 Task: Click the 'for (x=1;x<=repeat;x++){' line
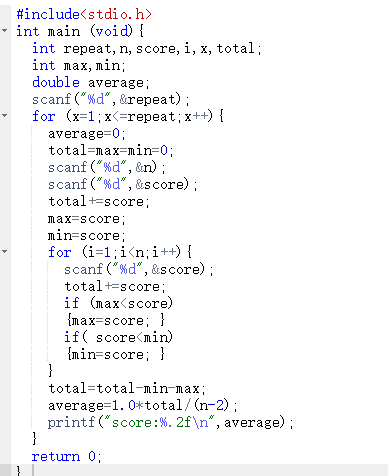[x=128, y=117]
